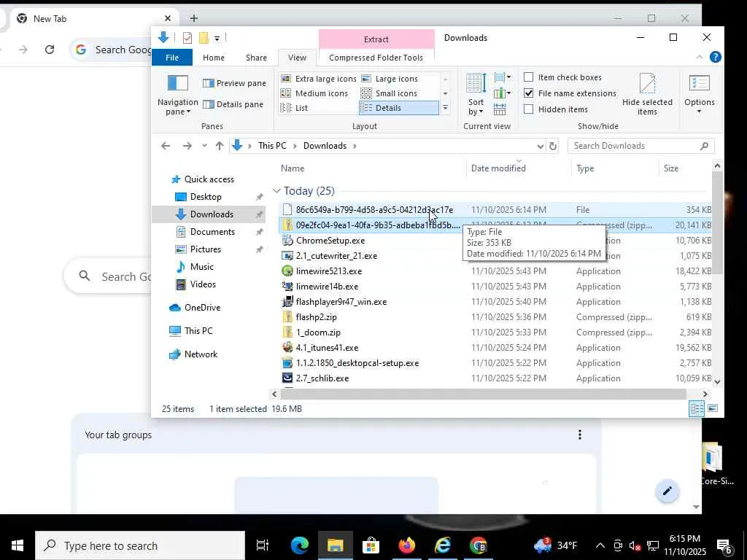The width and height of the screenshot is (747, 560).
Task: Select the ChromeSetup.exe file
Action: [x=330, y=241]
